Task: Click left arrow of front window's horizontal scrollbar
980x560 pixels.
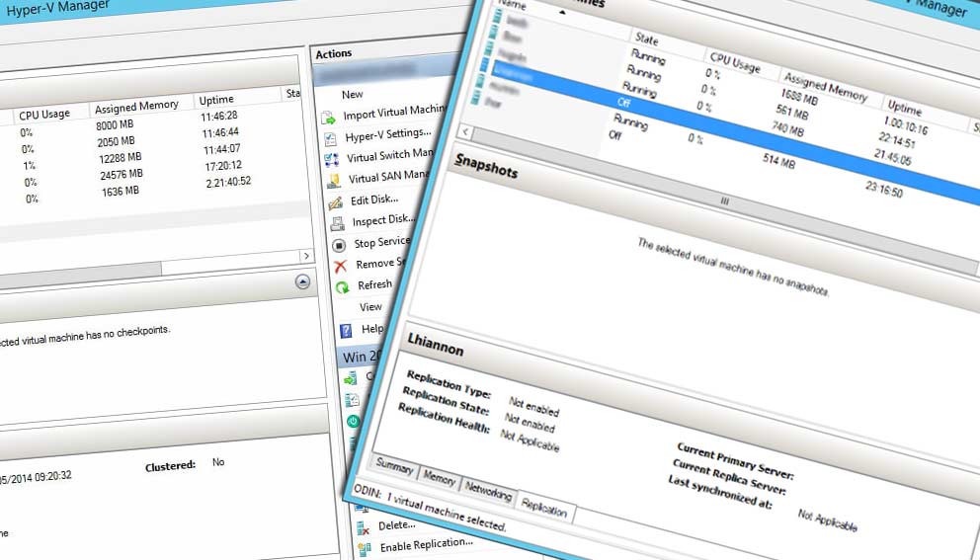Action: pos(465,132)
